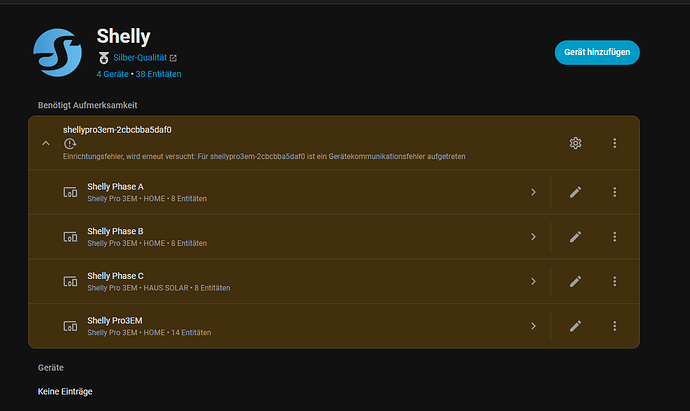690x411 pixels.
Task: Open Shelly Phase A details via chevron
Action: [533, 192]
